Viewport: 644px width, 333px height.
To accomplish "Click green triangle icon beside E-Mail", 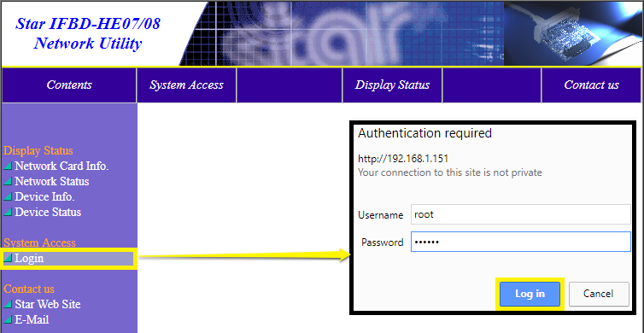I will coord(8,320).
